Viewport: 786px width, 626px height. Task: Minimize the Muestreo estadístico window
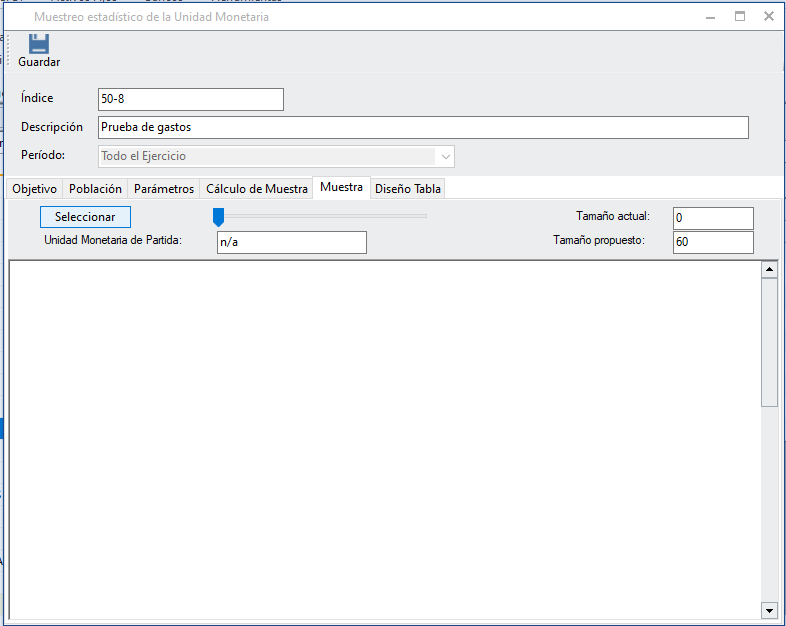click(x=709, y=16)
